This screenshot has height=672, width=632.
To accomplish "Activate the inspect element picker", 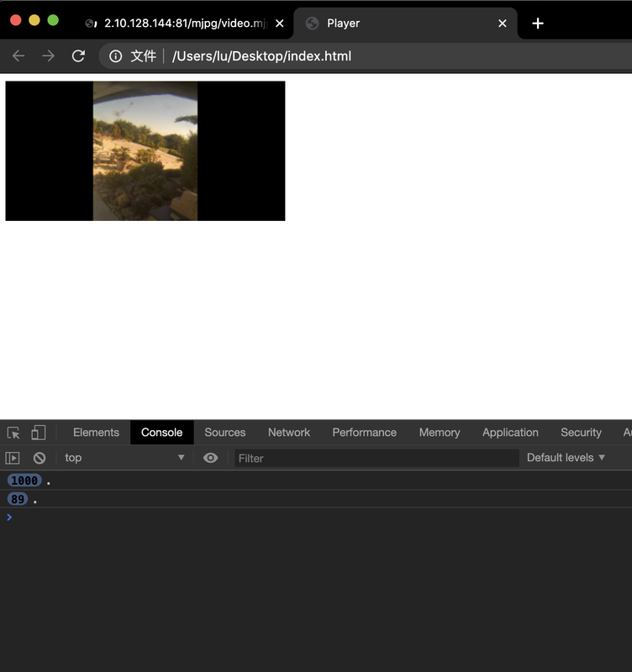I will 13,433.
